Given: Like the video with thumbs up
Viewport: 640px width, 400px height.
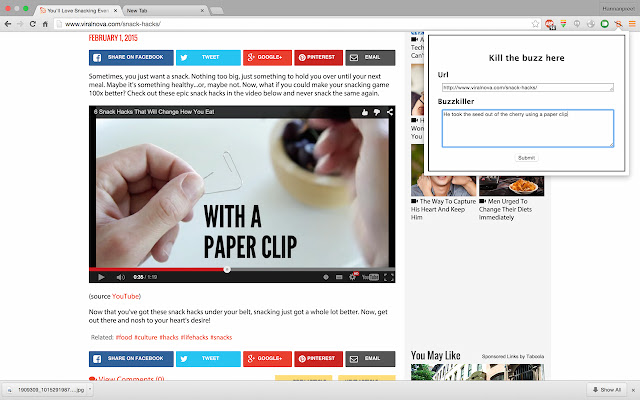Looking at the screenshot, I should (x=364, y=112).
